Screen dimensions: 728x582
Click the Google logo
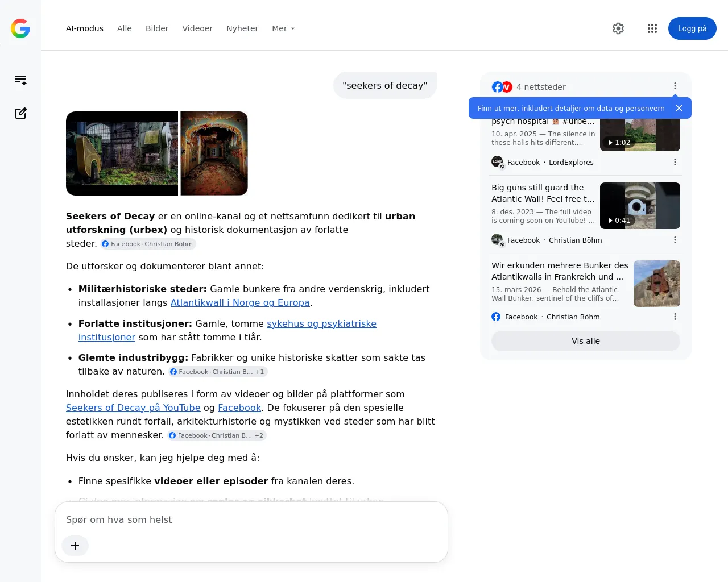20,28
